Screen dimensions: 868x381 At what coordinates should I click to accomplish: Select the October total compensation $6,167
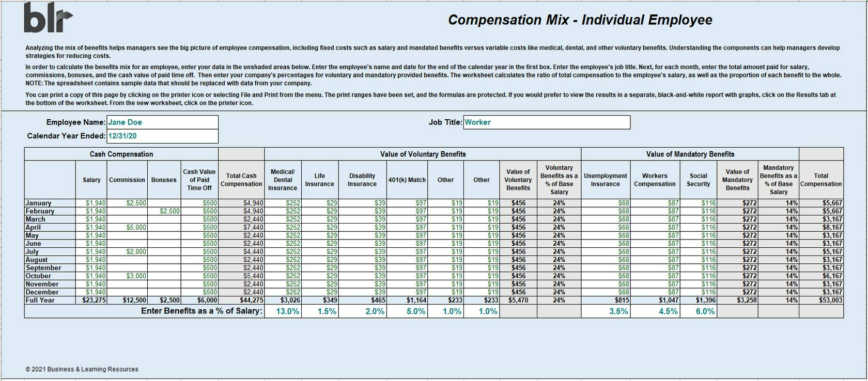tap(821, 276)
